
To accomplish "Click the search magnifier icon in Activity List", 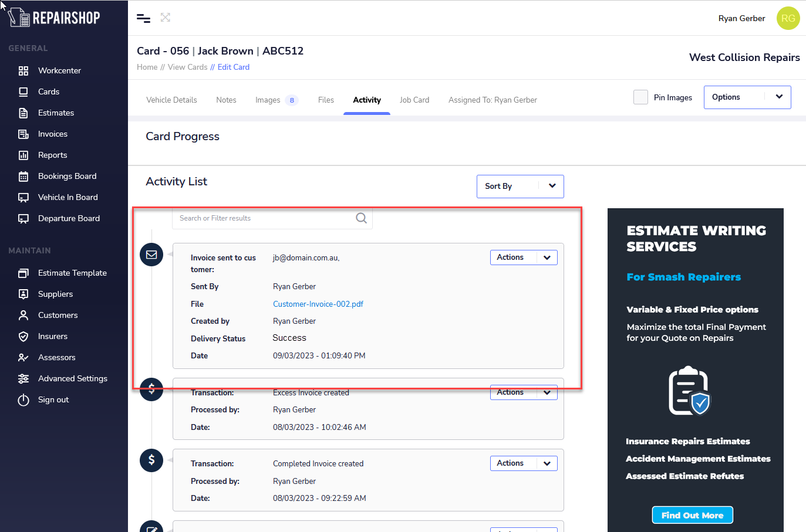I will (x=361, y=218).
